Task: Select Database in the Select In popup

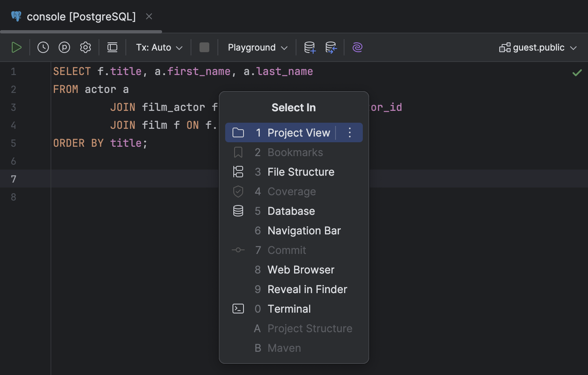Action: click(x=291, y=211)
